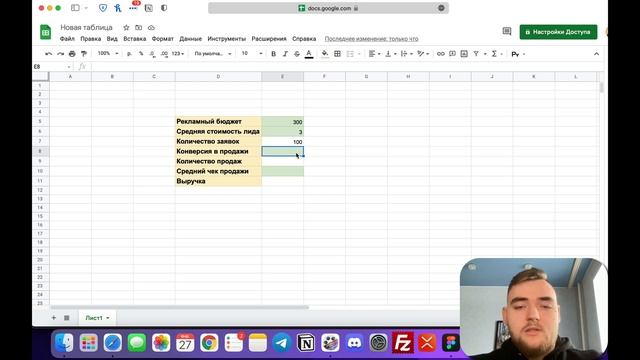640x360 pixels.
Task: Insert a link via toolbar icon
Action: click(440, 53)
